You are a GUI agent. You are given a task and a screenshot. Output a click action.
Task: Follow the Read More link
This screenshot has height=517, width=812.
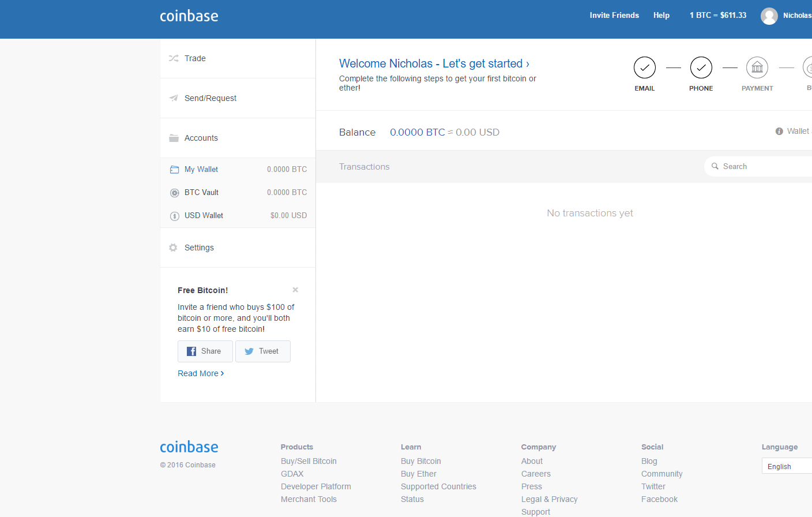click(201, 373)
